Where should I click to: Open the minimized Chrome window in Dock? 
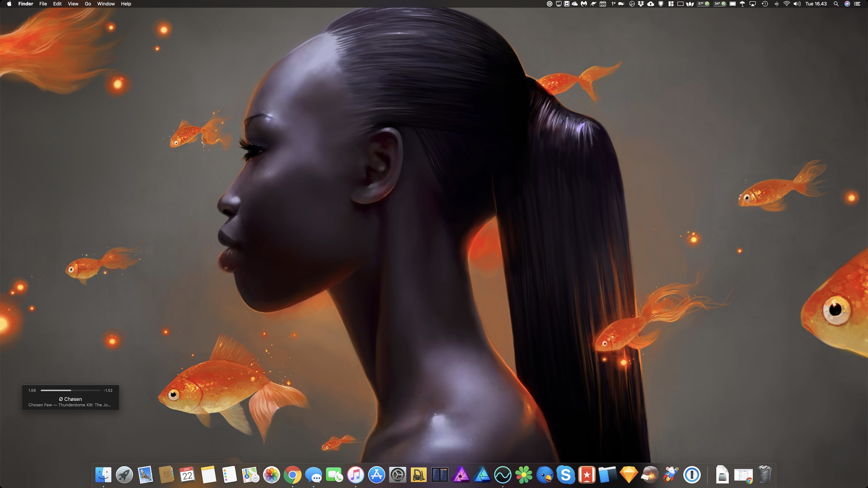(x=744, y=475)
